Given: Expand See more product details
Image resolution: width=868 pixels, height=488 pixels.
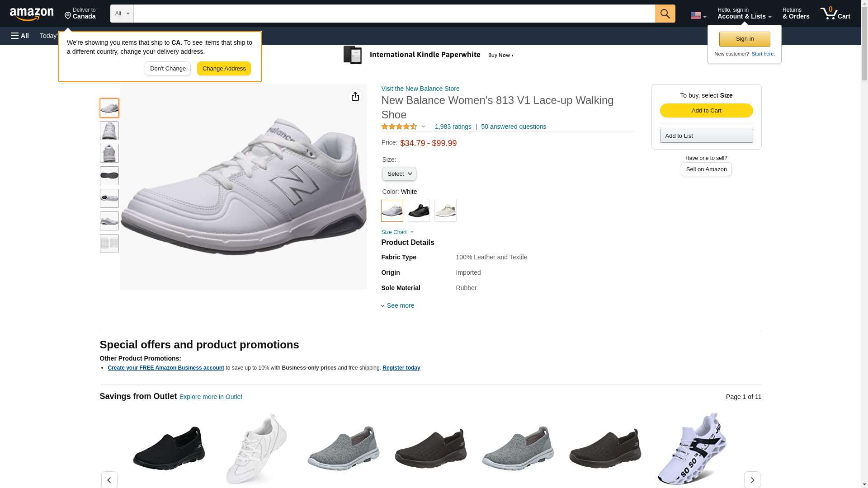Looking at the screenshot, I should point(400,305).
